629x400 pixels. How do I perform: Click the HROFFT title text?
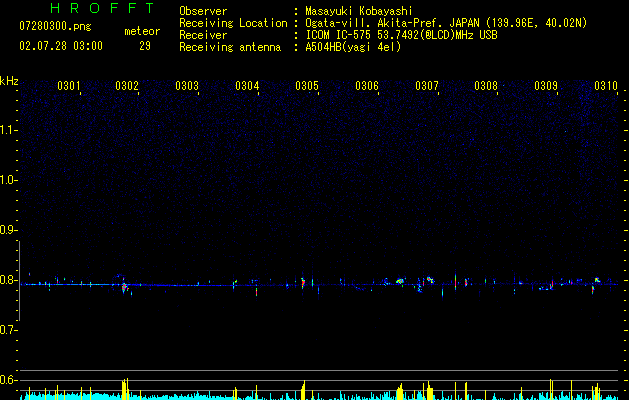(103, 8)
